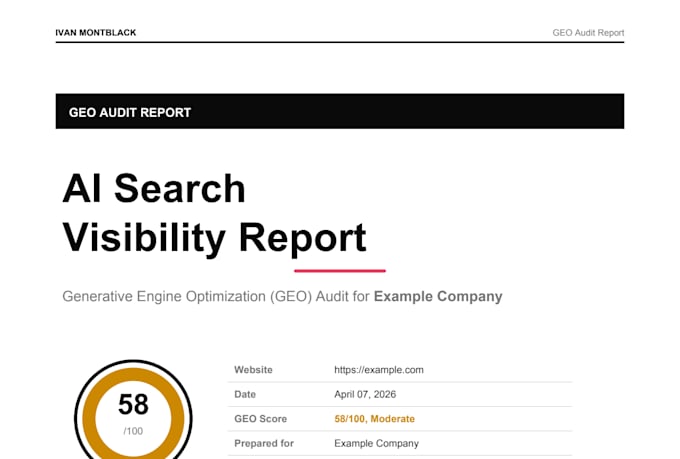Click the bold 'Example Company' in subtitle

point(438,296)
